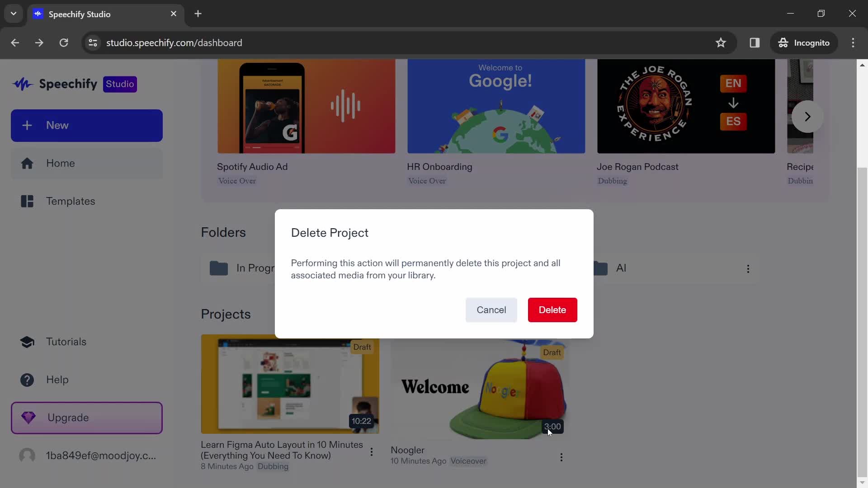Click the three-dot menu on Learn Figma project

tap(372, 452)
